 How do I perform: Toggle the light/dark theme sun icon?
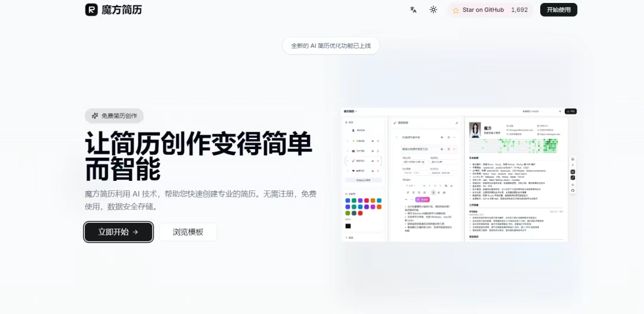pos(434,10)
